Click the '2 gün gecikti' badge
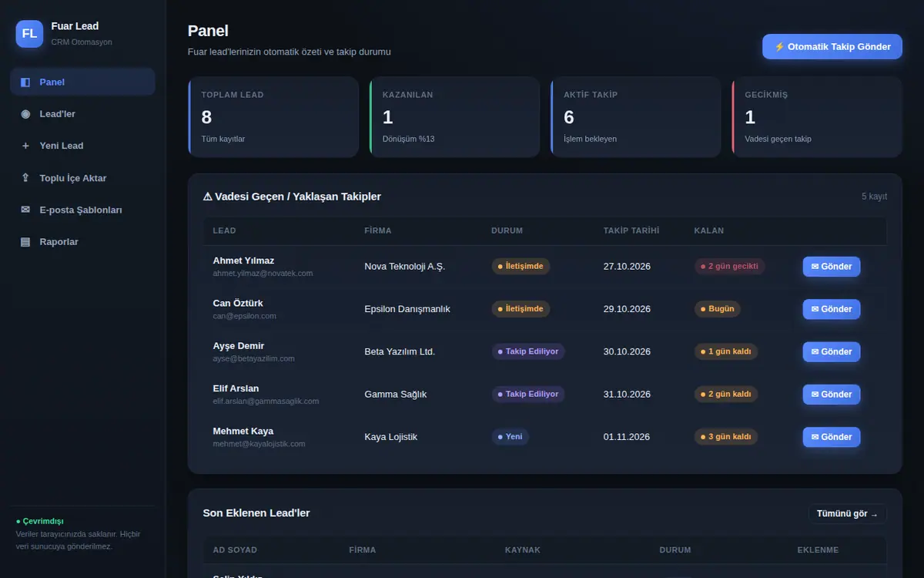 729,267
